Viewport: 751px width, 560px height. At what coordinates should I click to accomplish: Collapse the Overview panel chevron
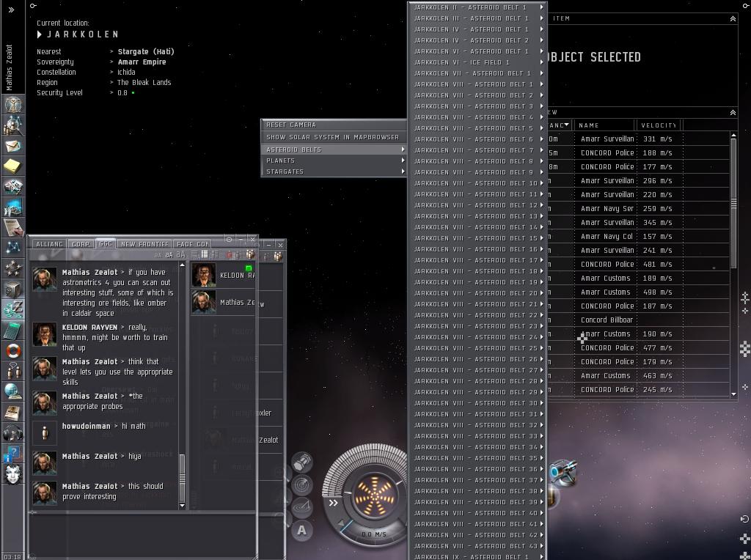point(733,112)
